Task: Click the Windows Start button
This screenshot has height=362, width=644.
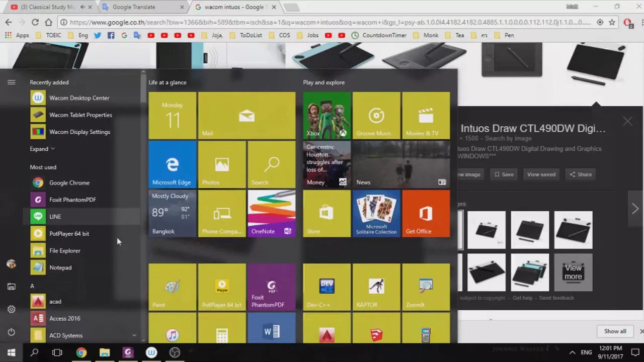Action: coord(11,352)
